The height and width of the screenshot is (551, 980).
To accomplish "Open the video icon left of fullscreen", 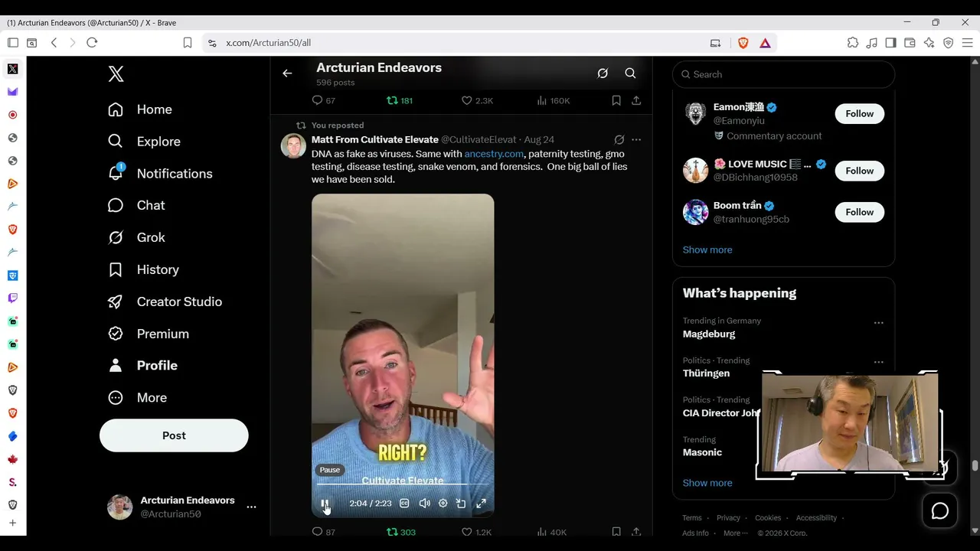I will [x=461, y=504].
